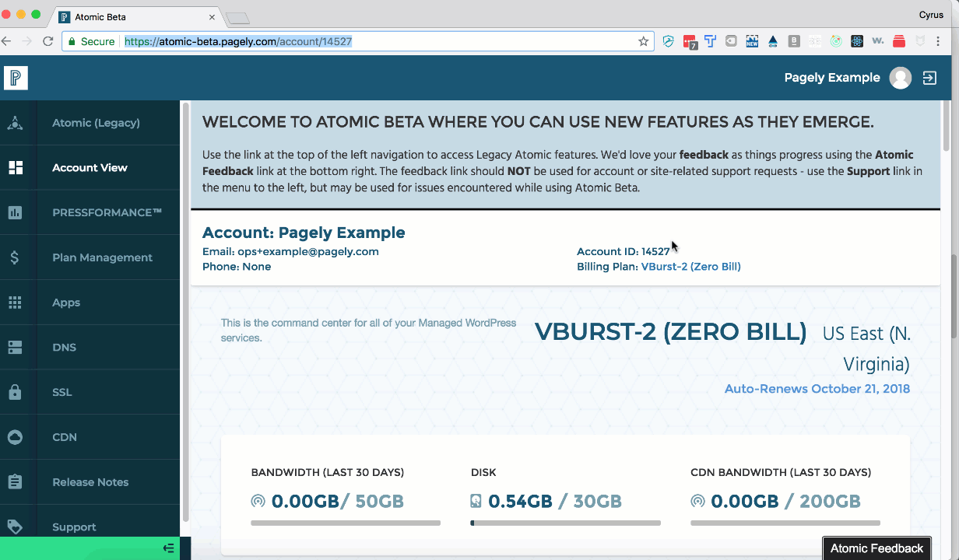
Task: Click the CDN cloud icon
Action: 15,437
